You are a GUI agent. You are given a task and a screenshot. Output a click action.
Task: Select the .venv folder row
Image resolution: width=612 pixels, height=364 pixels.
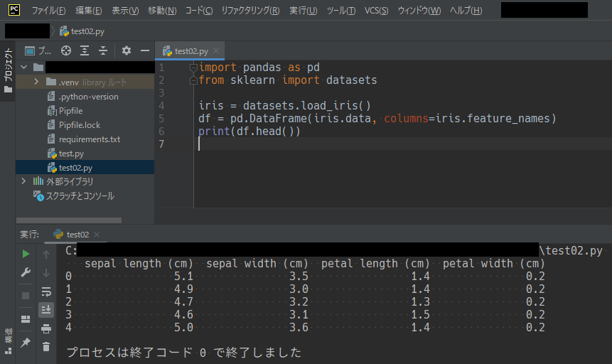(85, 82)
